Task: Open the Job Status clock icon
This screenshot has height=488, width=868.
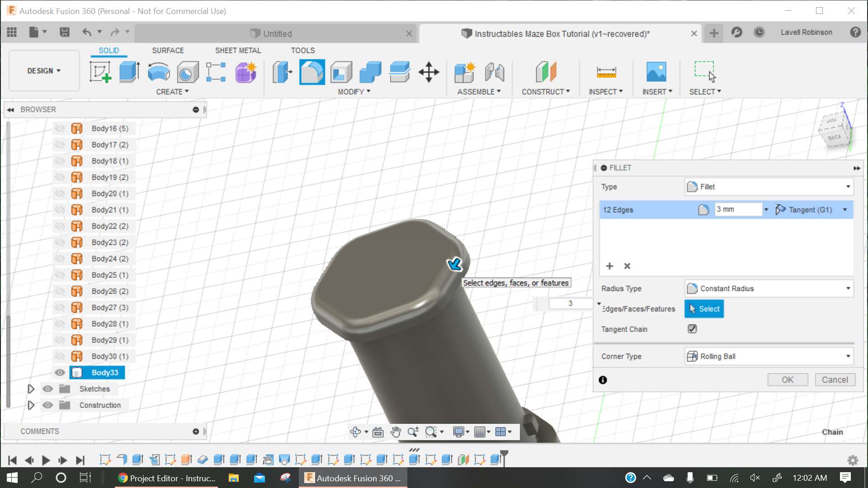Action: (x=759, y=32)
